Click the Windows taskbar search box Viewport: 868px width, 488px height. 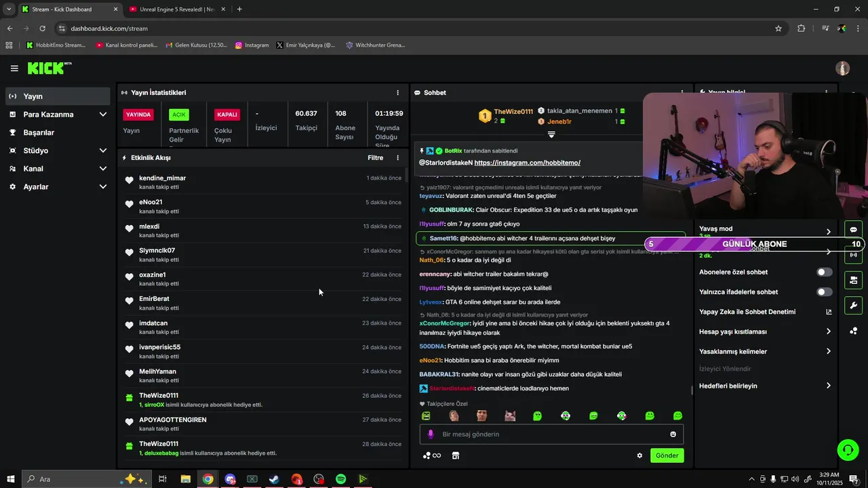coord(85,479)
